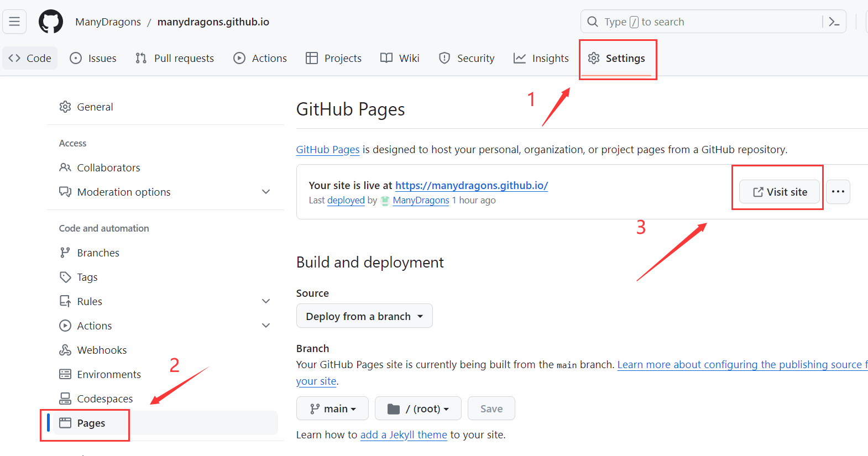Click the Tags label icon
Image resolution: width=868 pixels, height=456 pixels.
point(65,277)
